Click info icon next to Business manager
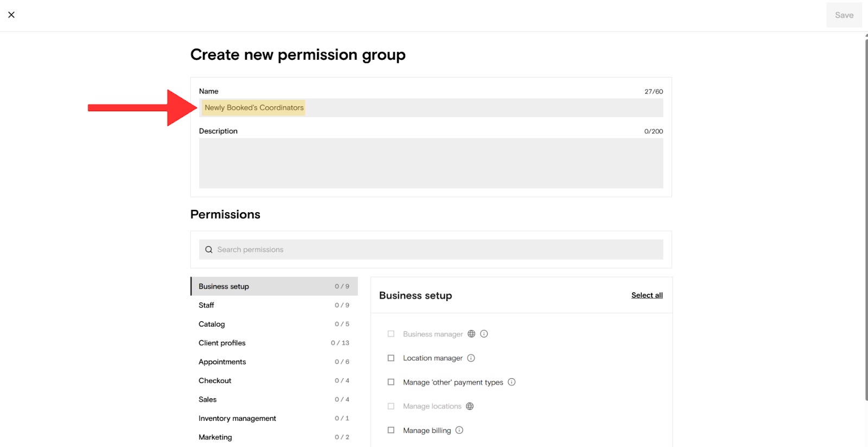 point(484,334)
